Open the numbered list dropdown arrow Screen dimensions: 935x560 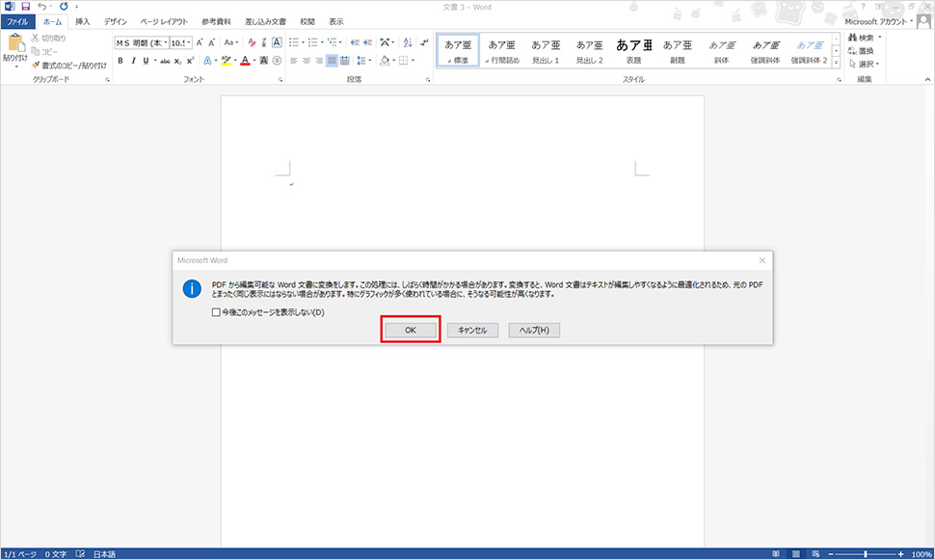click(322, 43)
